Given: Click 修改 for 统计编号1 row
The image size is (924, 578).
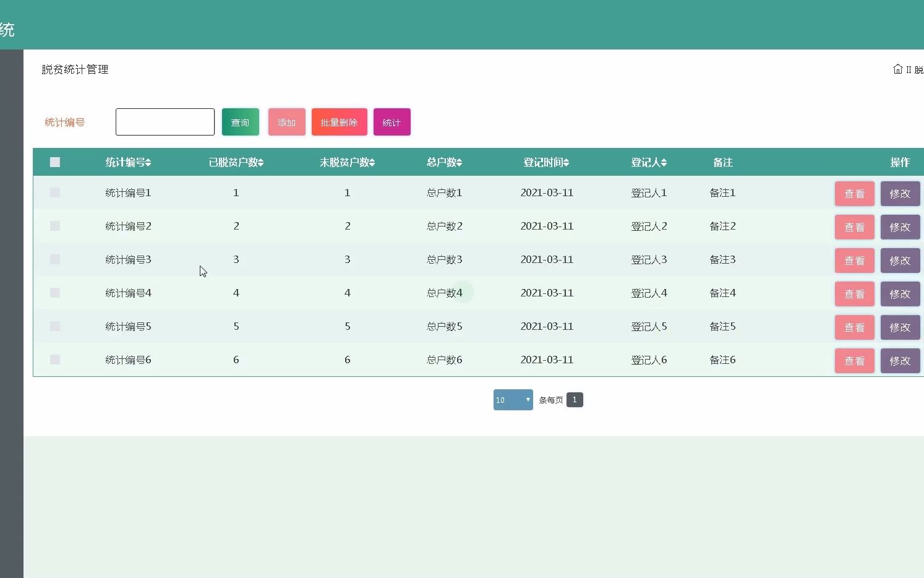Looking at the screenshot, I should [x=900, y=194].
